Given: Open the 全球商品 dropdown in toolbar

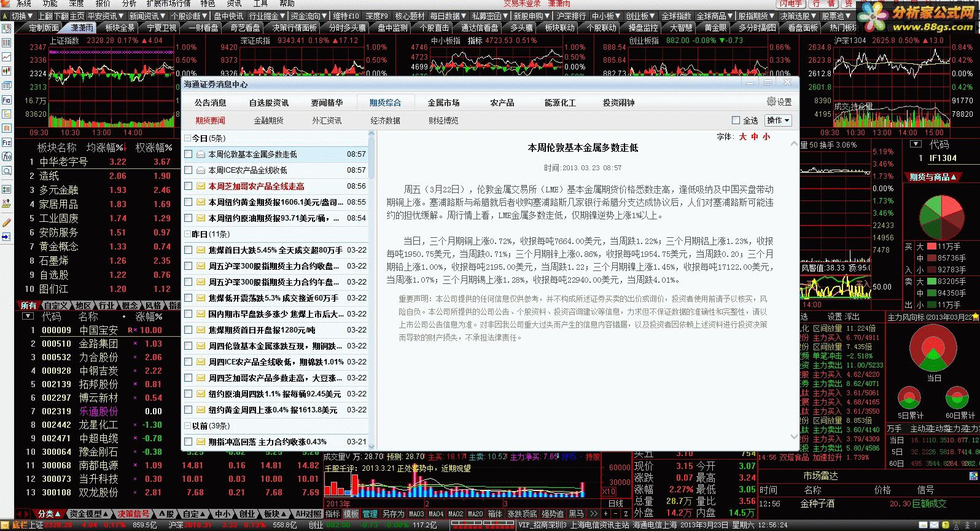Looking at the screenshot, I should click(715, 16).
